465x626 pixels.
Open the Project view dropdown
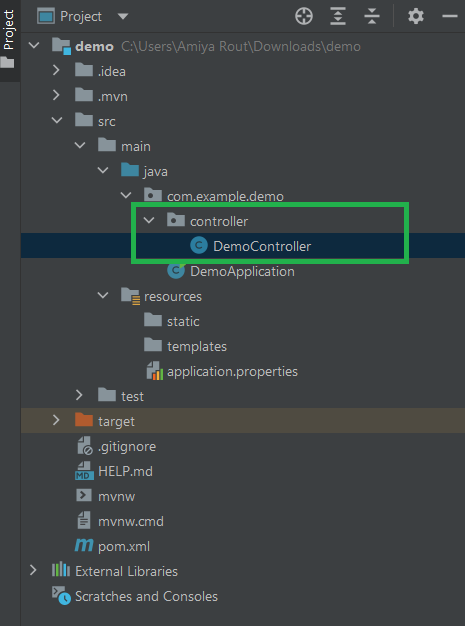pos(123,17)
